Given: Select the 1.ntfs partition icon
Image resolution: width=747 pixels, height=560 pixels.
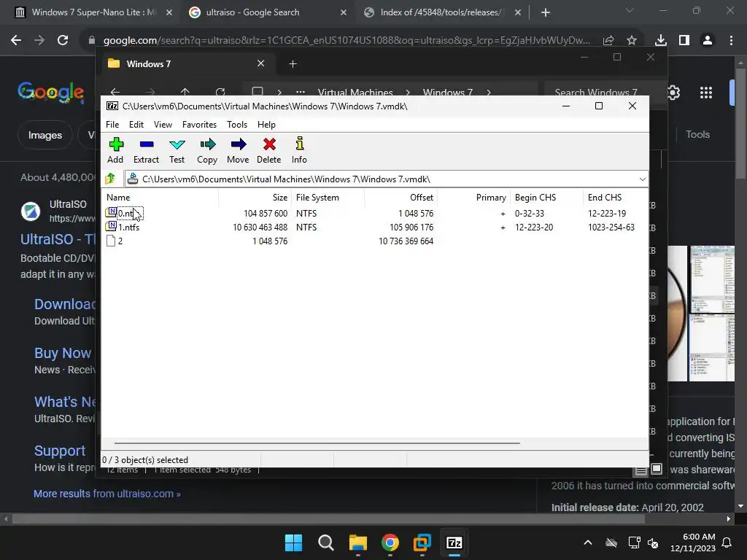Looking at the screenshot, I should pos(111,226).
